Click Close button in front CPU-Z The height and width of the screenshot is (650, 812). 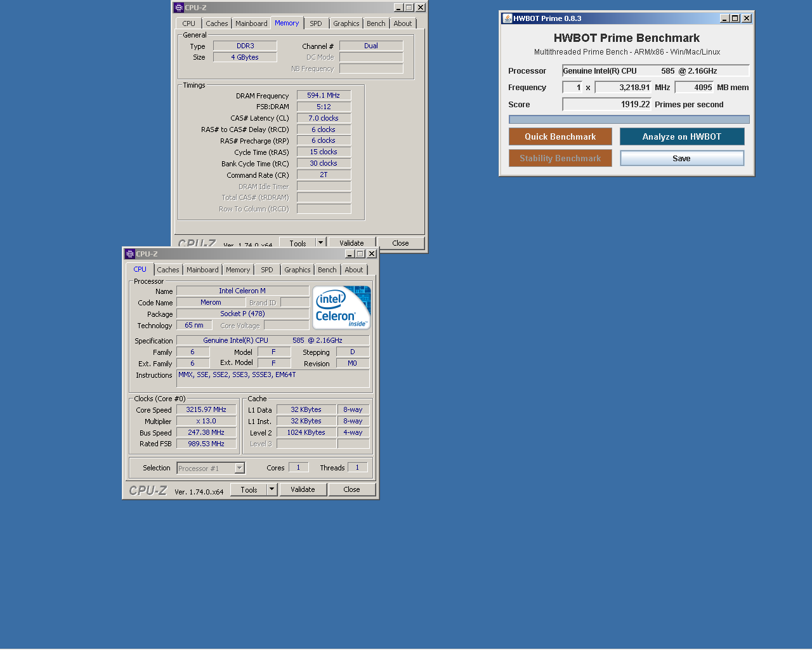(x=352, y=489)
